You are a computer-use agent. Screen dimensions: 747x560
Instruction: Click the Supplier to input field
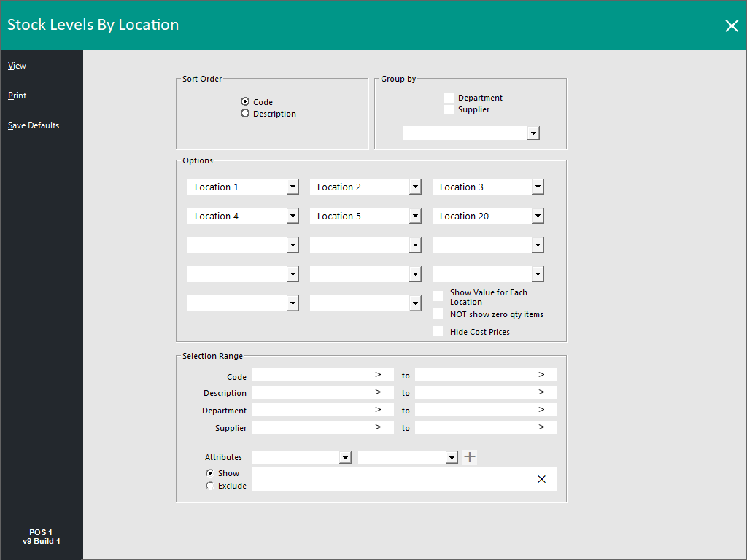[x=474, y=427]
